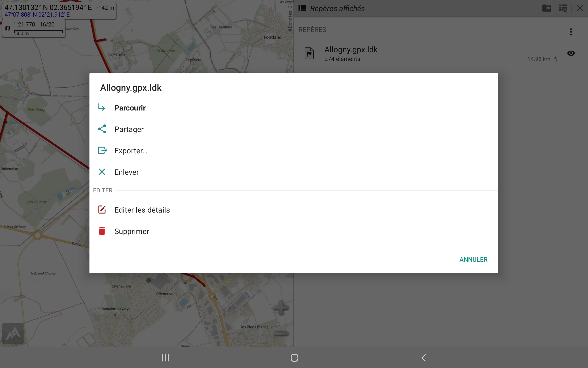Tap the Parcourir arrow icon
Image resolution: width=588 pixels, height=368 pixels.
point(102,108)
